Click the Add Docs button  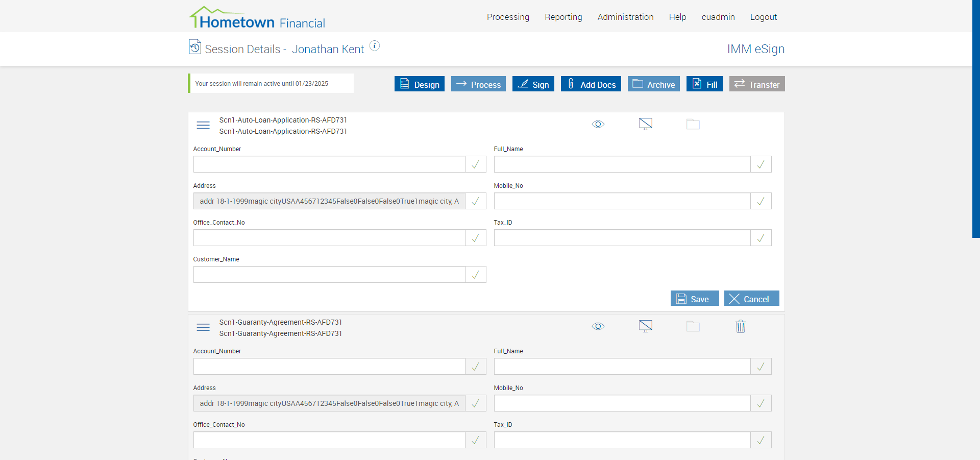point(591,84)
